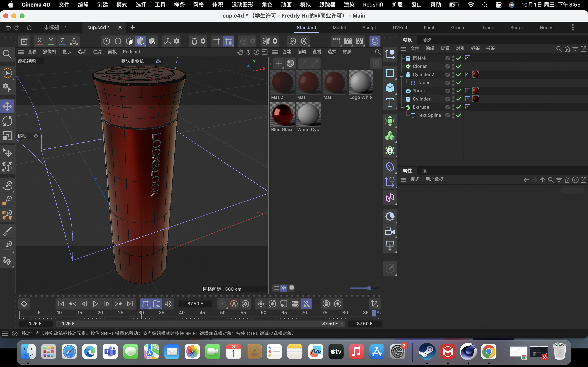Select the Live Selection tool
The height and width of the screenshot is (367, 588).
coord(7,73)
